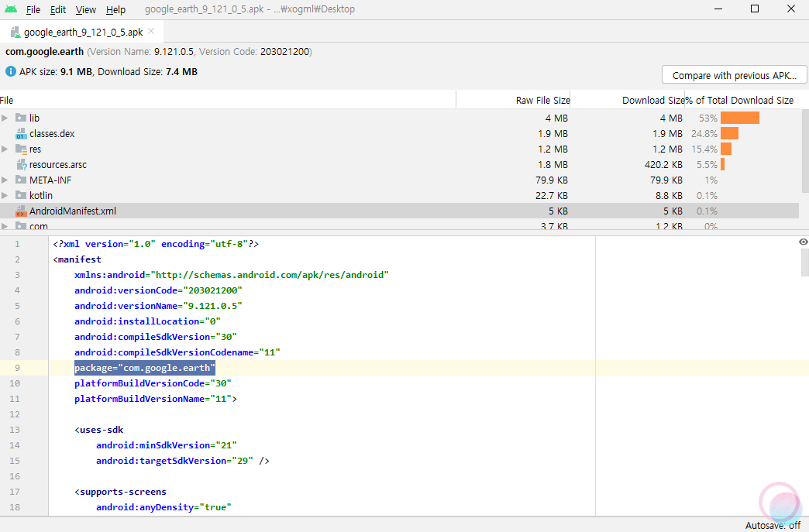Viewport: 809px width, 532px height.
Task: Click the META-INF folder icon
Action: tap(21, 180)
